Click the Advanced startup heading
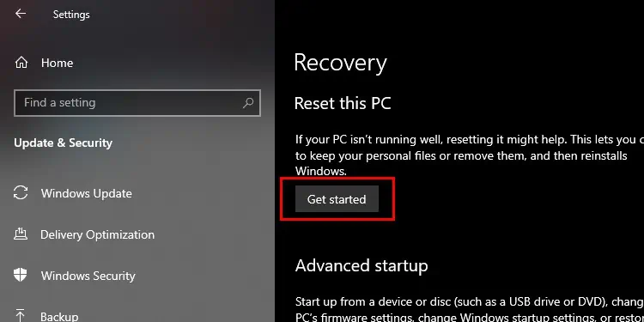 coord(361,265)
